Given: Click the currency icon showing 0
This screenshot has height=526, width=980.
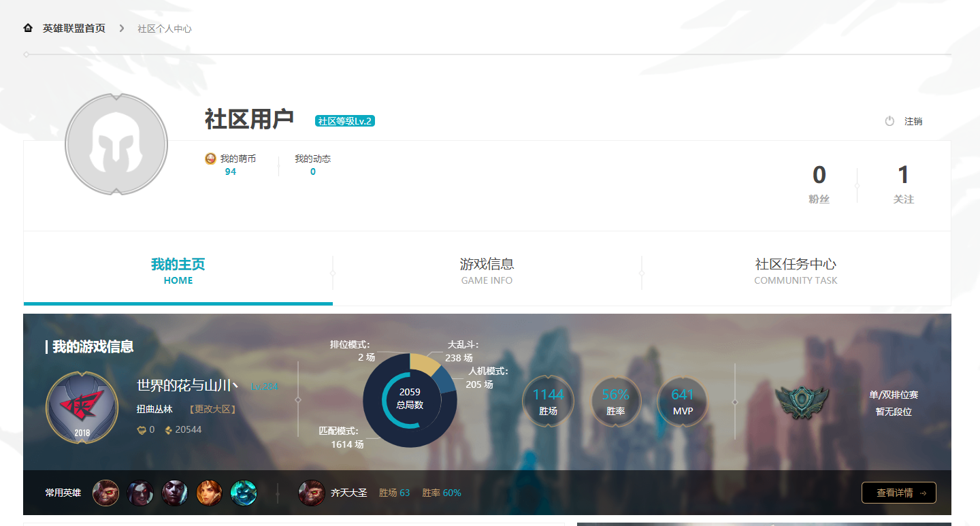Looking at the screenshot, I should pyautogui.click(x=142, y=429).
